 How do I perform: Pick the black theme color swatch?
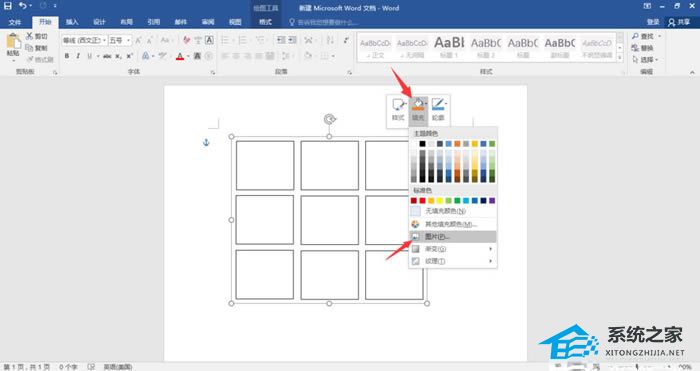tap(422, 144)
